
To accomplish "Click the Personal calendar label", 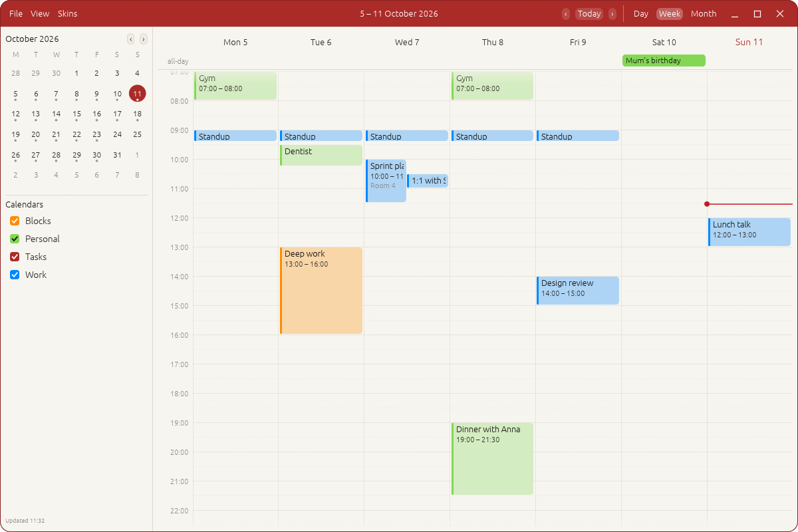I will pyautogui.click(x=43, y=239).
